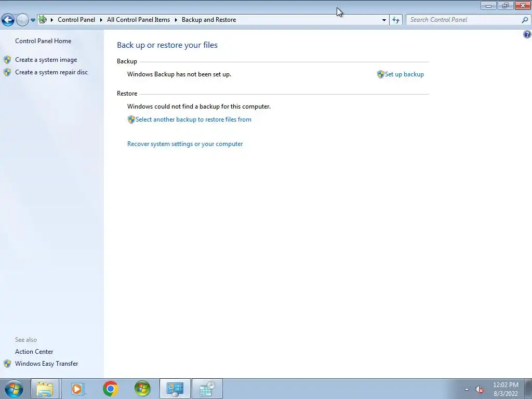
Task: Switch to Control Panel taskbar button
Action: pos(175,389)
